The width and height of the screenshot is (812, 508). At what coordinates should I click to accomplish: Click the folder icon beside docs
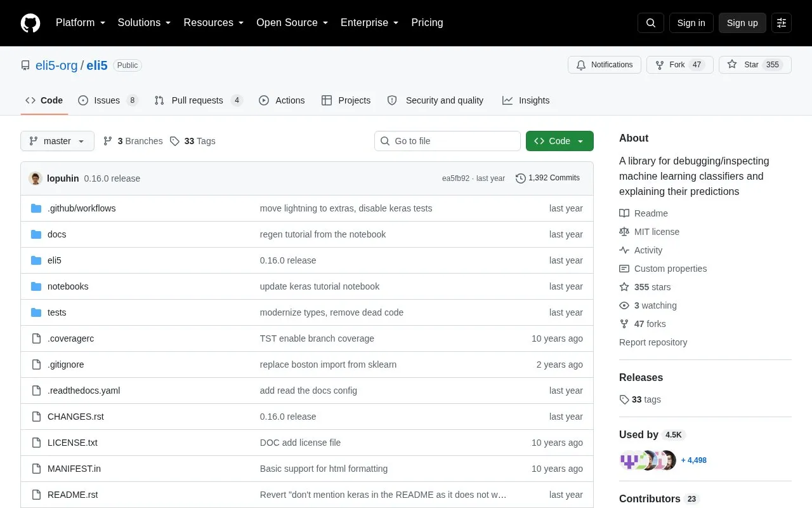36,234
